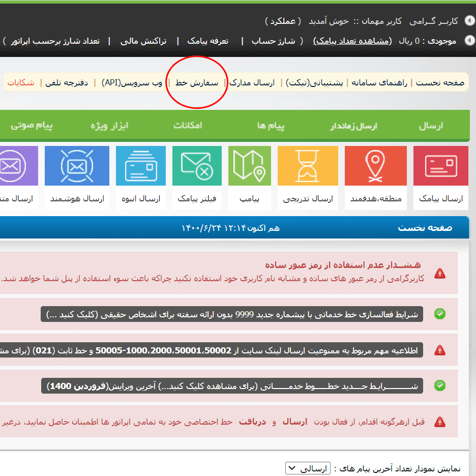This screenshot has height=476, width=476.
Task: Open the link sending ban announcement
Action: click(212, 350)
